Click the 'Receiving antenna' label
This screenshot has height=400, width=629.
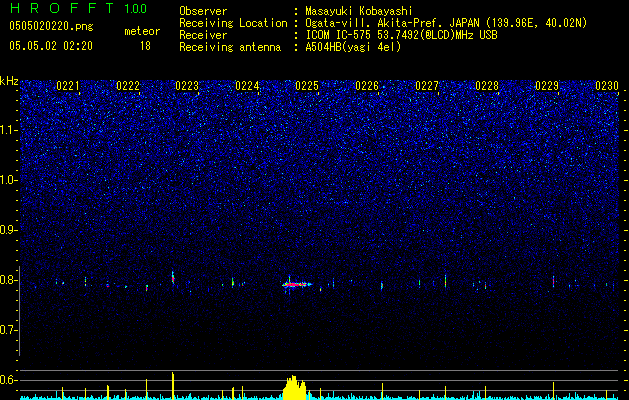tap(230, 47)
